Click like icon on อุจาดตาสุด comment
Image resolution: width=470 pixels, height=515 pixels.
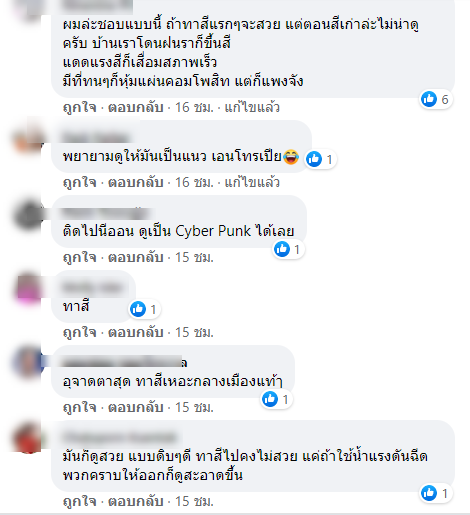click(x=270, y=399)
